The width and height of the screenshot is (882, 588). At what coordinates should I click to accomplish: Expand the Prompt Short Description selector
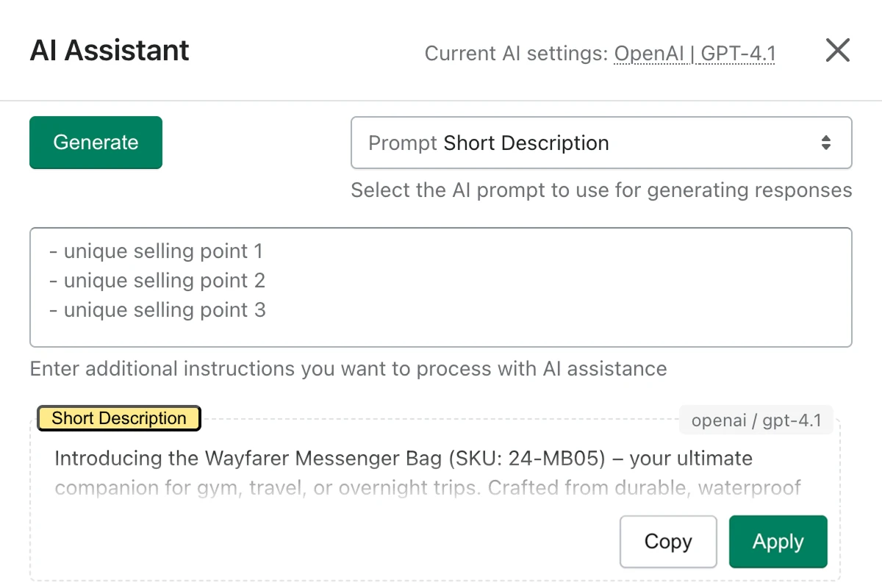[x=601, y=143]
